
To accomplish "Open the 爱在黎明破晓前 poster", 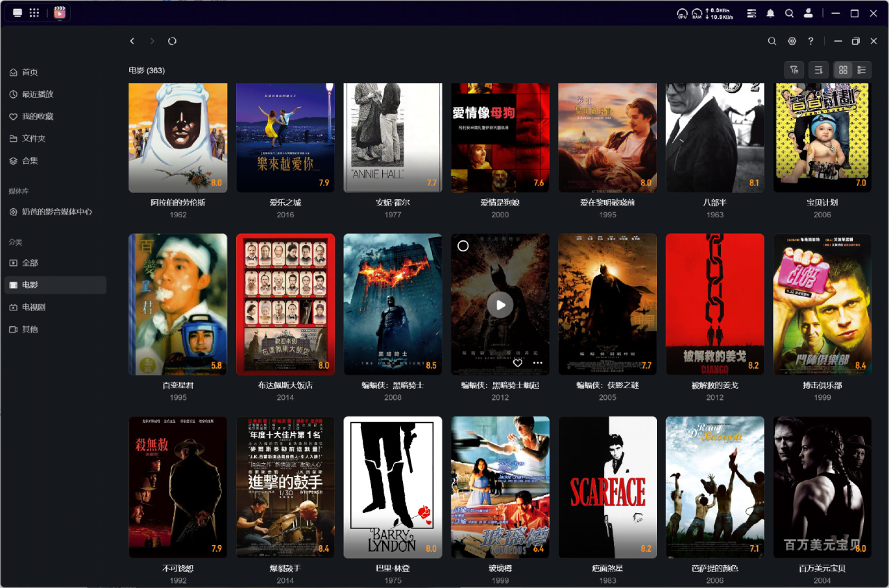I will 608,137.
